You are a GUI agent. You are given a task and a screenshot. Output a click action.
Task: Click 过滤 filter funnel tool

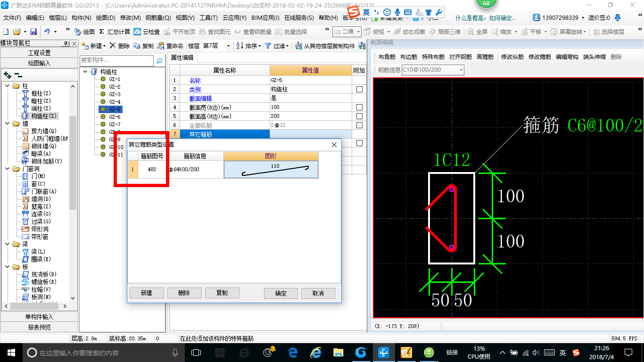tap(276, 46)
